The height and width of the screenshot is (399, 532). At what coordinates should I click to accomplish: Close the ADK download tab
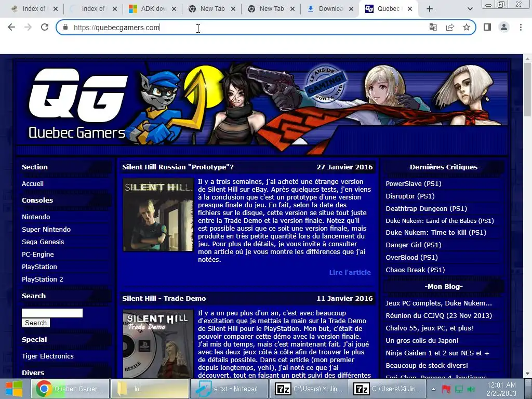pos(174,9)
